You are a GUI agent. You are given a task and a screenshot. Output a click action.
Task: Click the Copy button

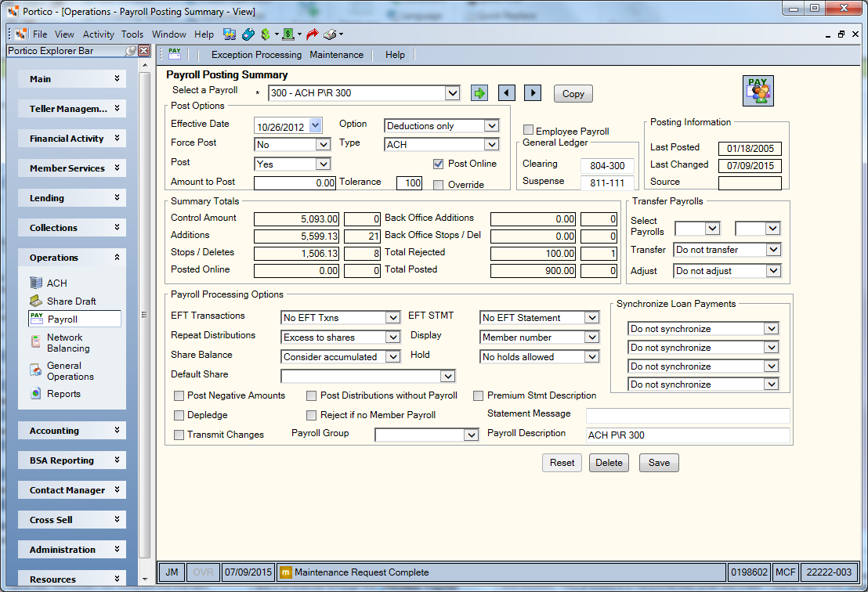[x=573, y=93]
